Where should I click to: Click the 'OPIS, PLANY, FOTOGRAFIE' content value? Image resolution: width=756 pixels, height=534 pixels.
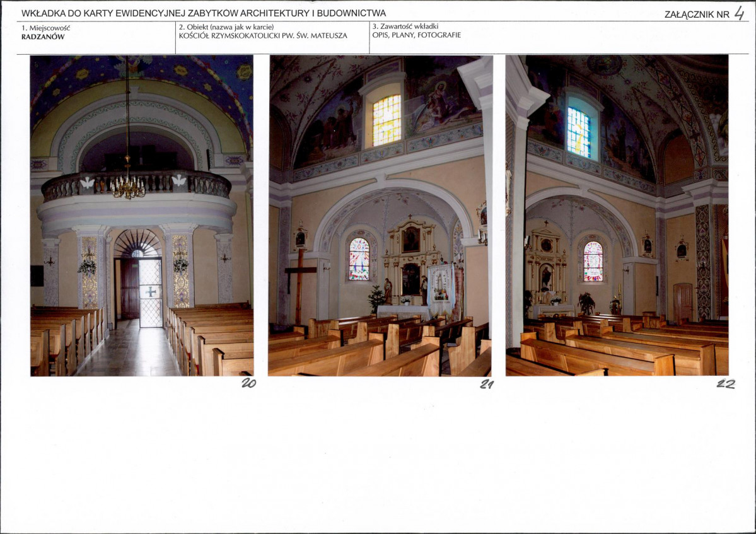416,35
